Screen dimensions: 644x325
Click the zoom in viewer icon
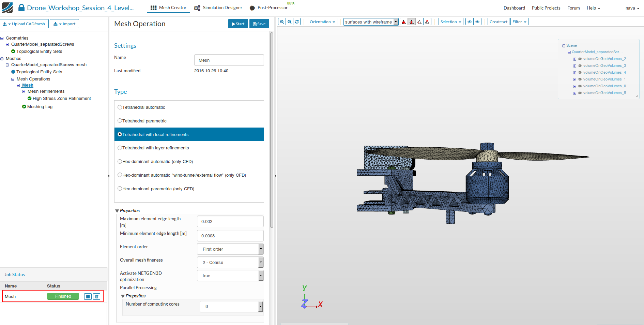282,22
